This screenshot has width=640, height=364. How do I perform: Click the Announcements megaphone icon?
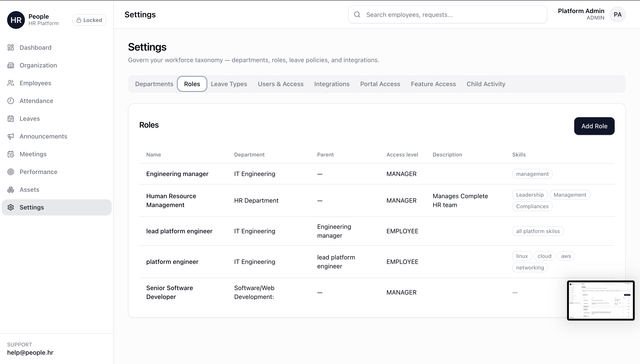point(10,136)
